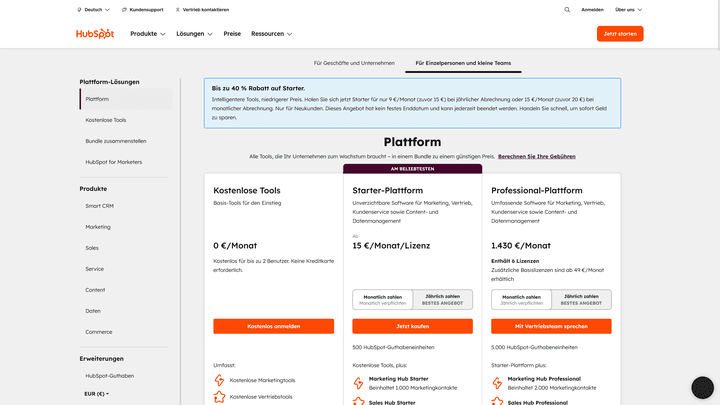The image size is (720, 405).
Task: Click the Professional-Plattform card heading
Action: (x=537, y=191)
